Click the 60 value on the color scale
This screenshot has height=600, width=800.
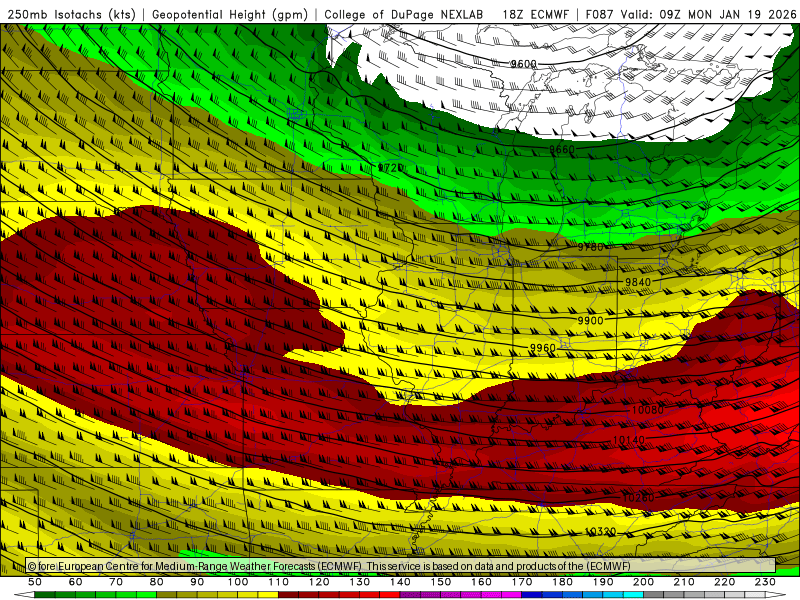[x=75, y=582]
